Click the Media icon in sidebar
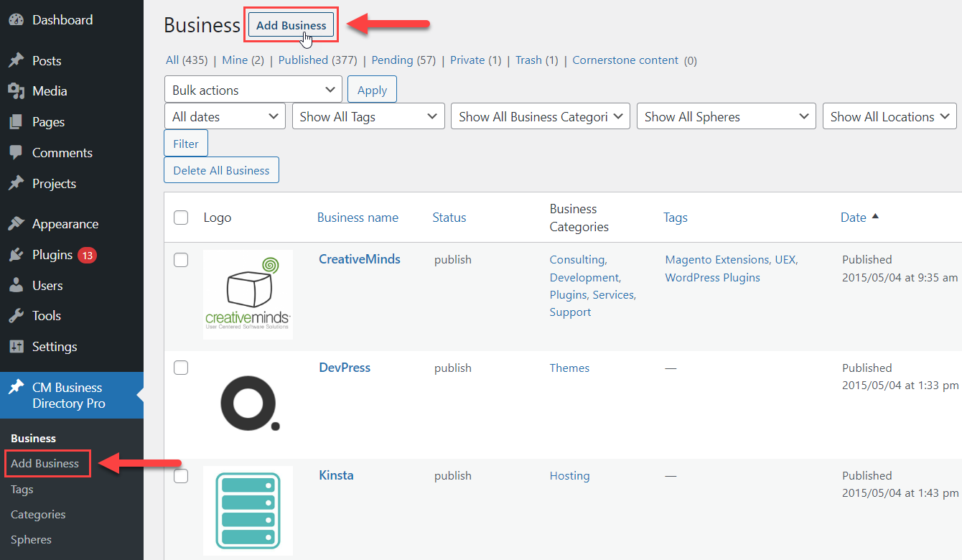 pyautogui.click(x=16, y=91)
